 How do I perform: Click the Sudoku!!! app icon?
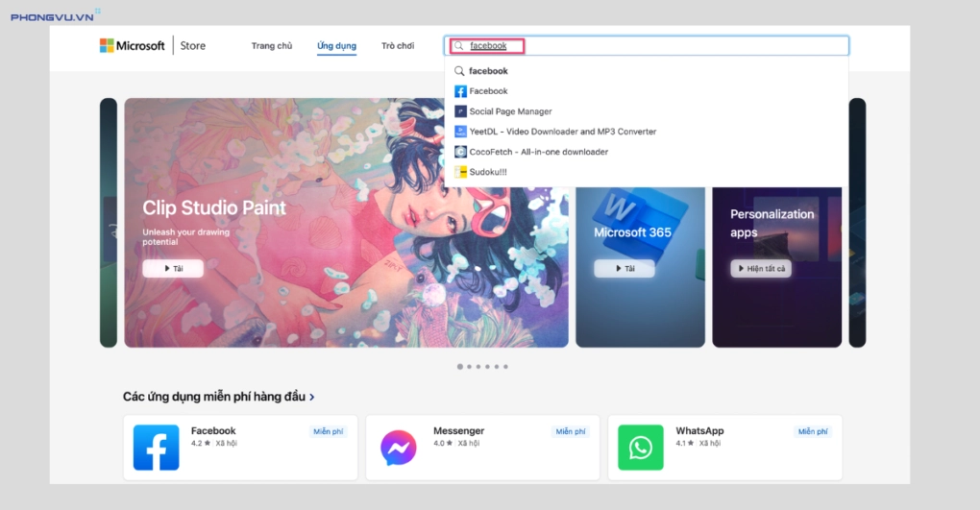tap(460, 172)
